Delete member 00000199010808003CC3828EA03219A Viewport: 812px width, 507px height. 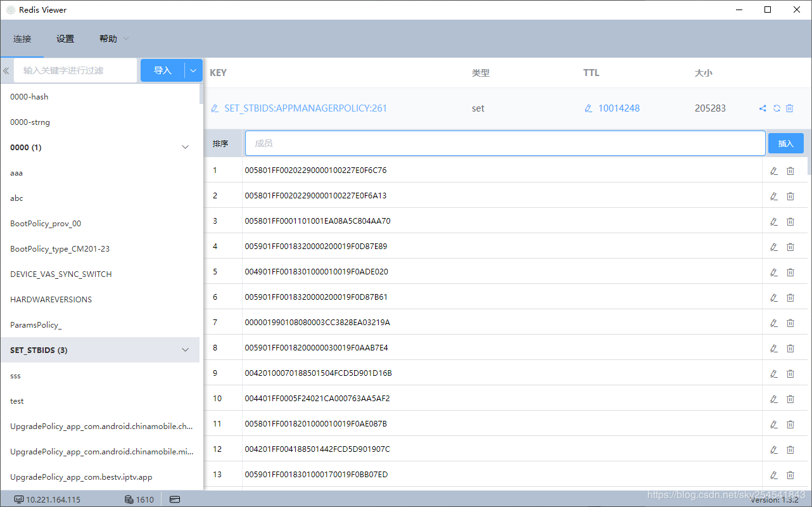pyautogui.click(x=790, y=323)
